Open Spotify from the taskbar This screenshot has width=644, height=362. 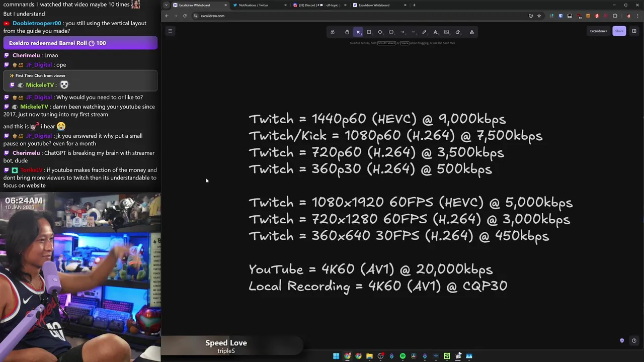[x=403, y=356]
